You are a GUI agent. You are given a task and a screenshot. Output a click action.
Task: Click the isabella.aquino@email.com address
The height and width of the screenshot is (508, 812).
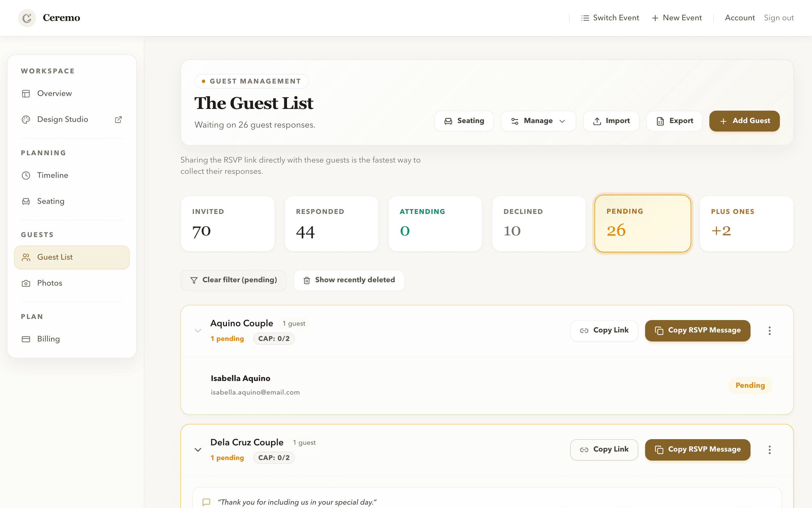(255, 392)
